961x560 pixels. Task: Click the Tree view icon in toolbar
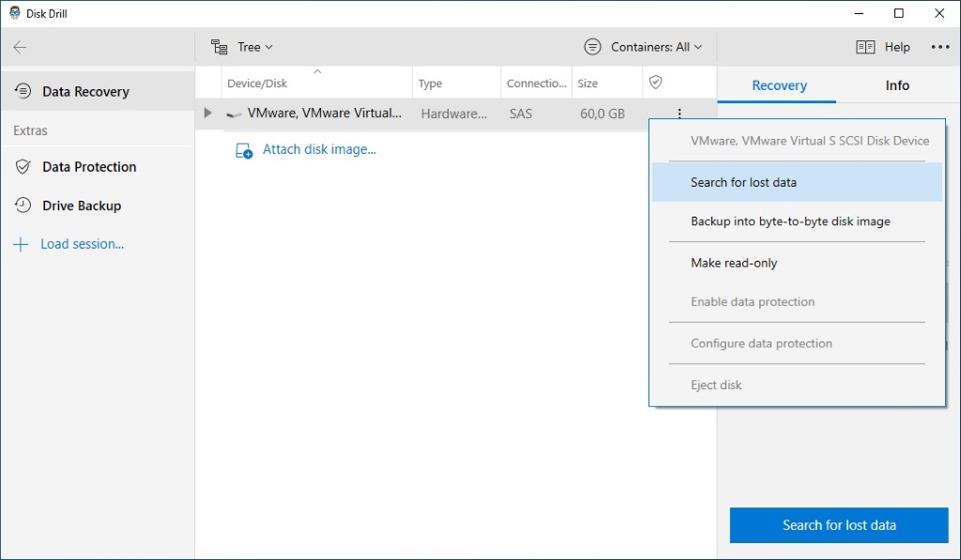click(219, 47)
